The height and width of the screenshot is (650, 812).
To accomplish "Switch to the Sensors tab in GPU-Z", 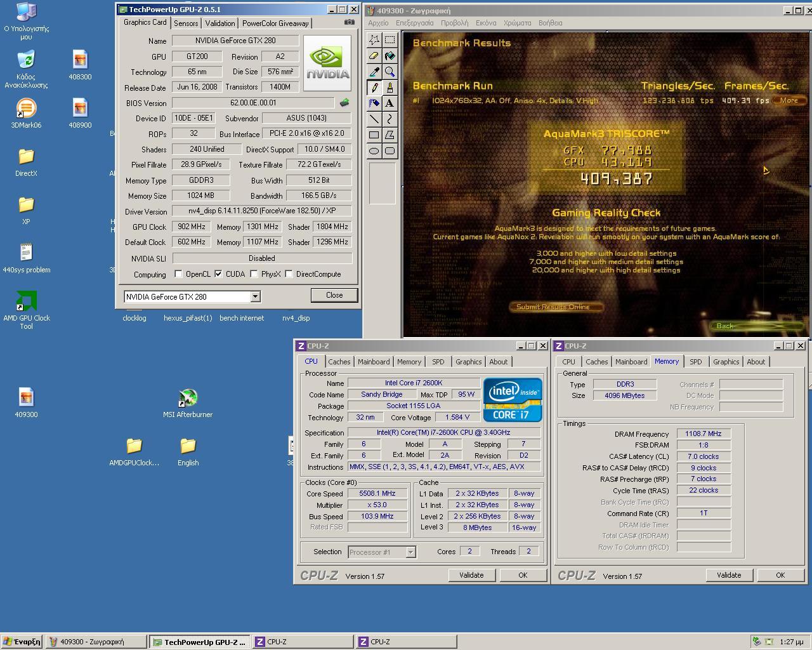I will 186,23.
